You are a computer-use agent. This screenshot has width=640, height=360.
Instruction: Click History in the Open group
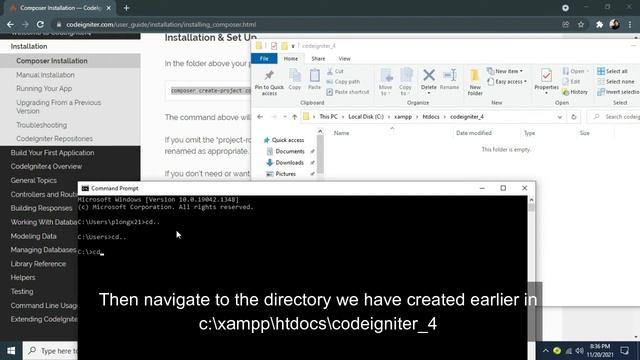click(x=575, y=92)
